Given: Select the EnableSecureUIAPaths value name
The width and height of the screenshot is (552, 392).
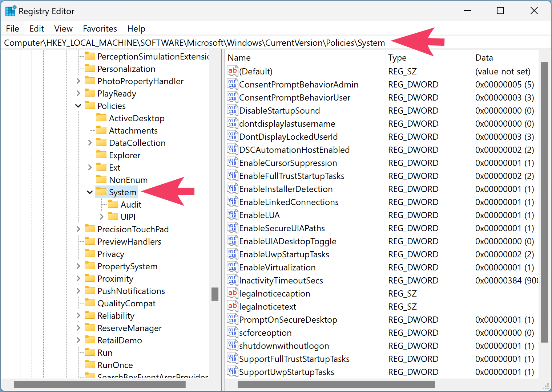Looking at the screenshot, I should [282, 228].
